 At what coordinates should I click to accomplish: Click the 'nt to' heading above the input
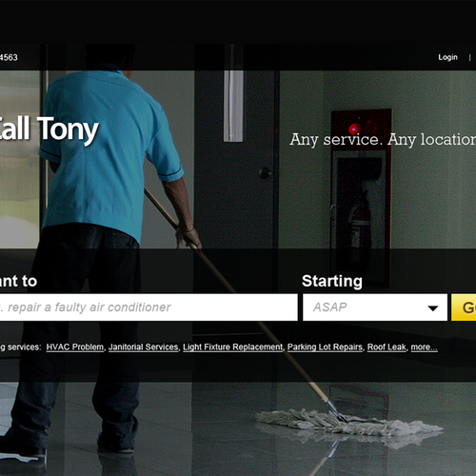(18, 281)
